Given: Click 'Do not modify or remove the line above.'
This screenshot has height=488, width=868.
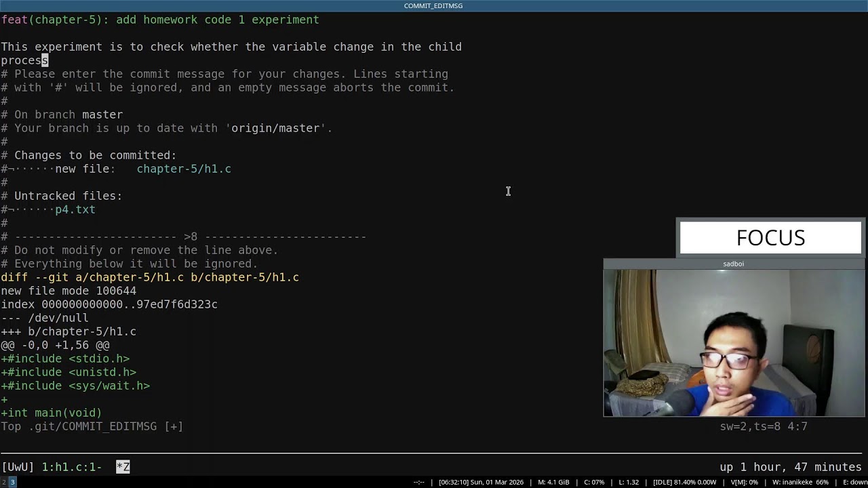Looking at the screenshot, I should (x=146, y=250).
